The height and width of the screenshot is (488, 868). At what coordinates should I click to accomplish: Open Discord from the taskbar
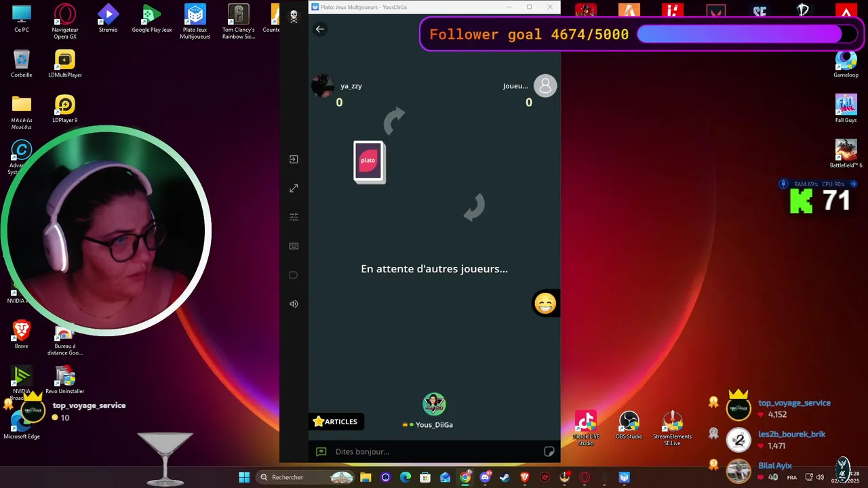coord(485,477)
